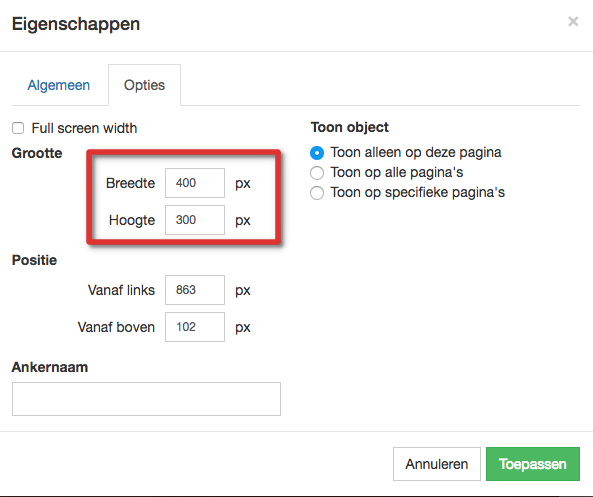Click the Eigenschappen dialog title
593x497 pixels.
click(x=76, y=24)
